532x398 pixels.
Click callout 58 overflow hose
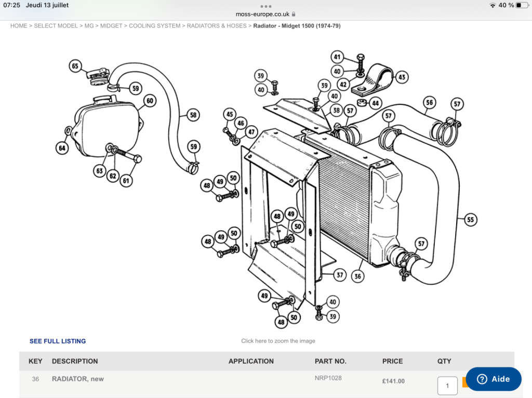(193, 115)
